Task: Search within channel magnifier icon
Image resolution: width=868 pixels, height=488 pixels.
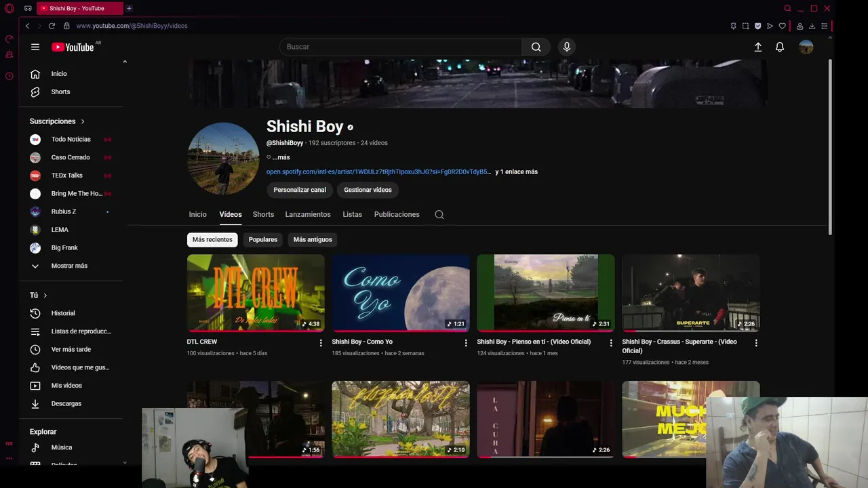Action: 439,214
